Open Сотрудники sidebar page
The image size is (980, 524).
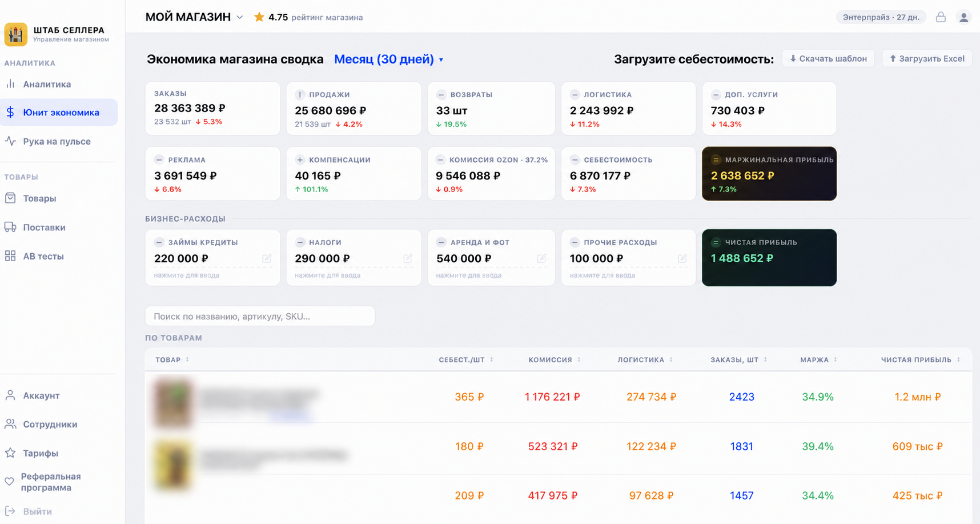pos(59,424)
